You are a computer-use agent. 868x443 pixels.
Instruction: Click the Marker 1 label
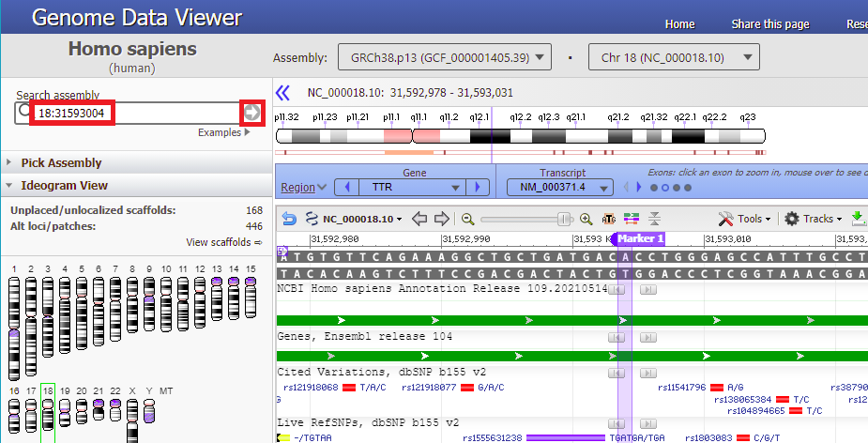pos(640,238)
